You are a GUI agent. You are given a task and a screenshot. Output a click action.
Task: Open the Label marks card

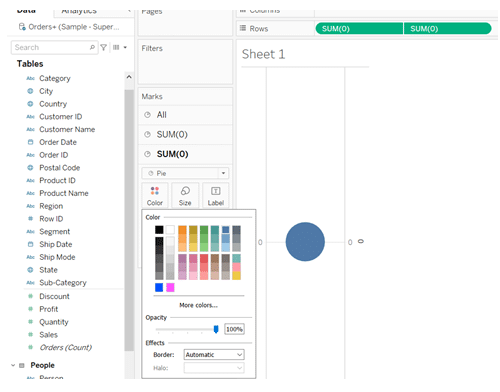point(215,196)
